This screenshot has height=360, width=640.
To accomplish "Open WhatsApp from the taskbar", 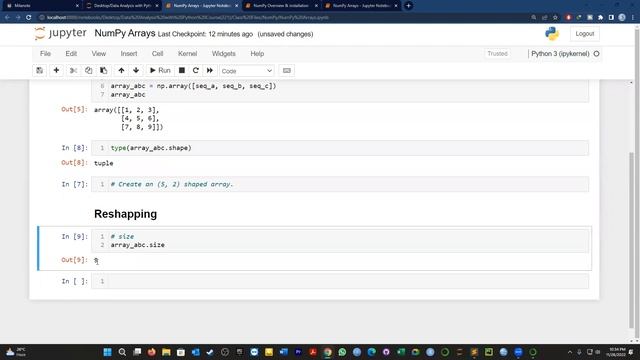I will (x=342, y=352).
